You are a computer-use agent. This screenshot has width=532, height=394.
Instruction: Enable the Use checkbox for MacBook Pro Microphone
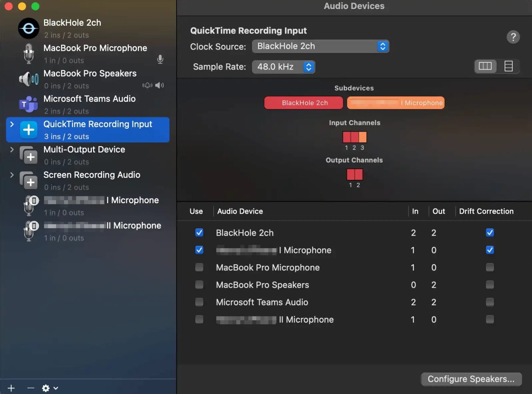(x=199, y=267)
